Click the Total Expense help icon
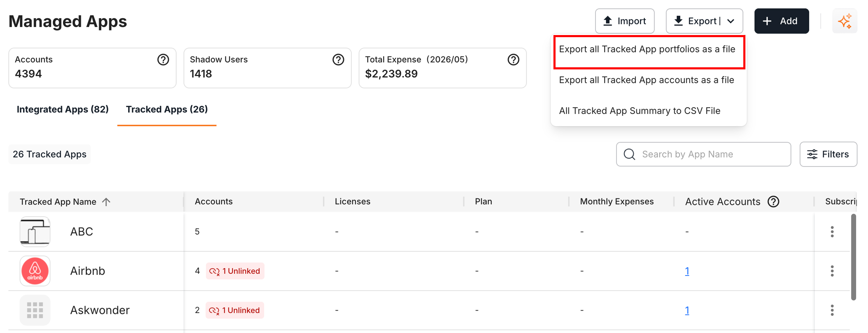Screen dimensions: 868x333 click(513, 60)
